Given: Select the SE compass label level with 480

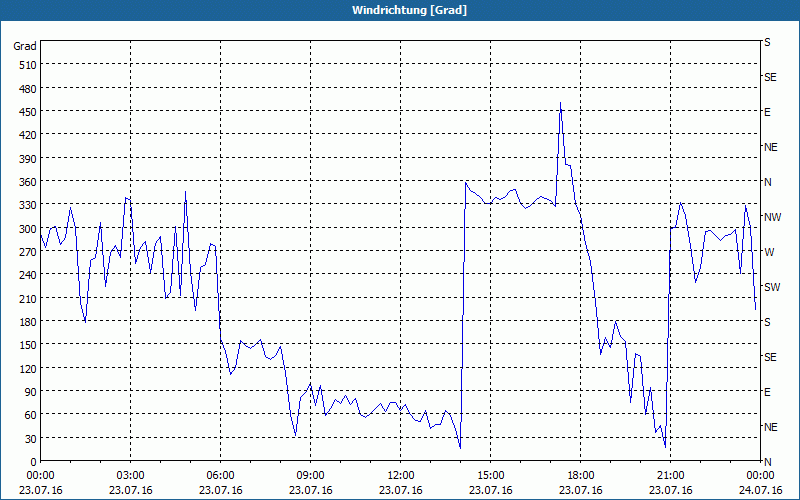Looking at the screenshot, I should tap(770, 77).
